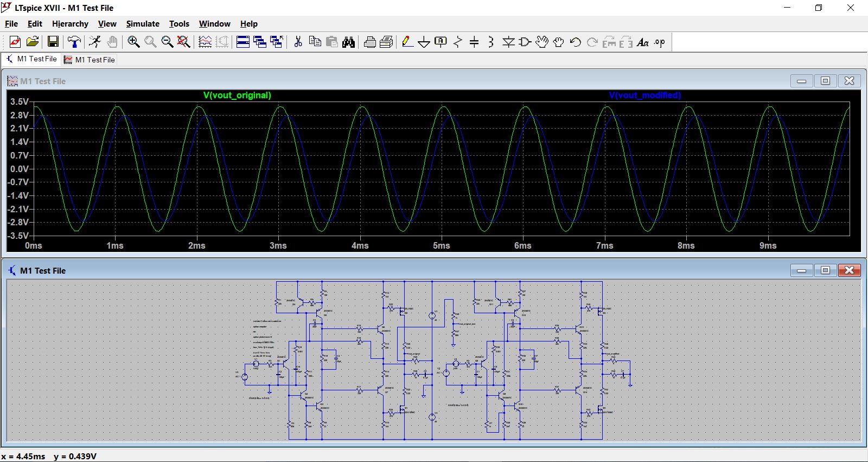
Task: Zoom out with the minus magnifier
Action: pyautogui.click(x=167, y=42)
